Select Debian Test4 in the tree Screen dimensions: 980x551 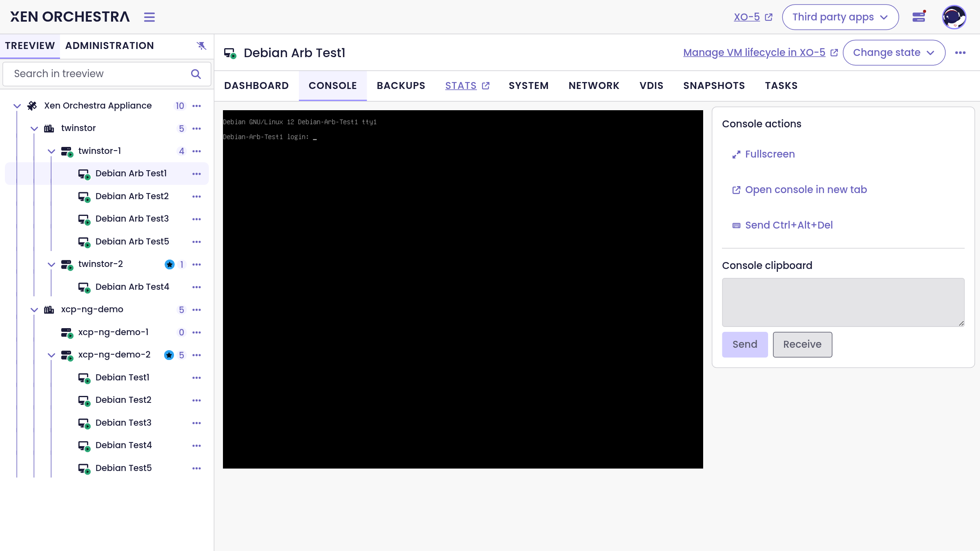pos(107,446)
